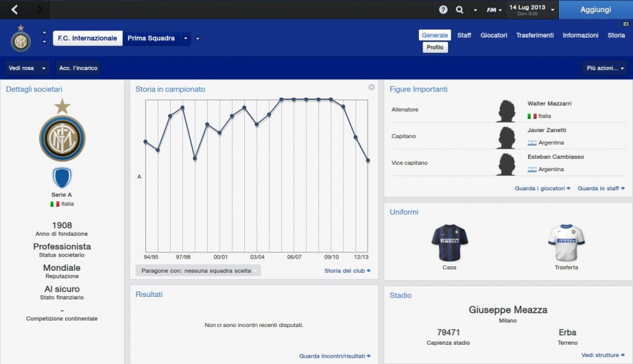633x364 pixels.
Task: Open the Guarda Incontri/risultati link
Action: (334, 356)
